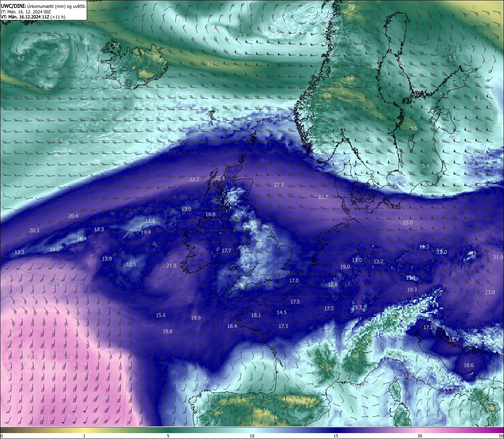Click the 19.9 value west of Brittany
This screenshot has width=504, height=439.
[196, 318]
